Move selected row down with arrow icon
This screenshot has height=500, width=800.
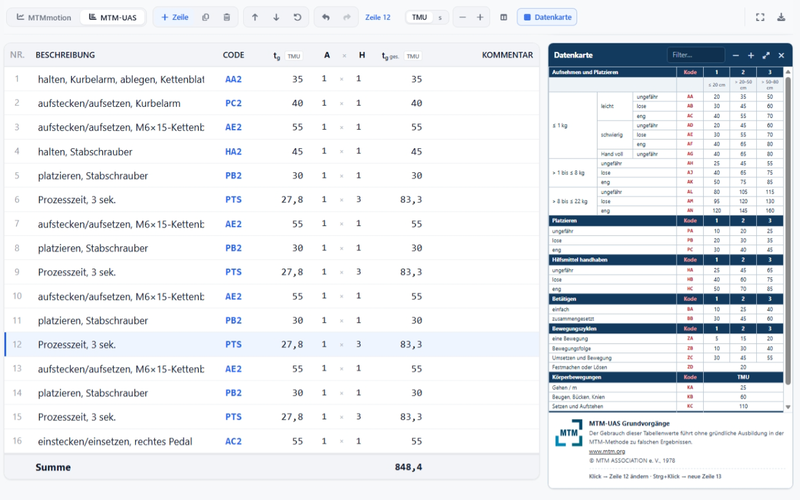276,17
